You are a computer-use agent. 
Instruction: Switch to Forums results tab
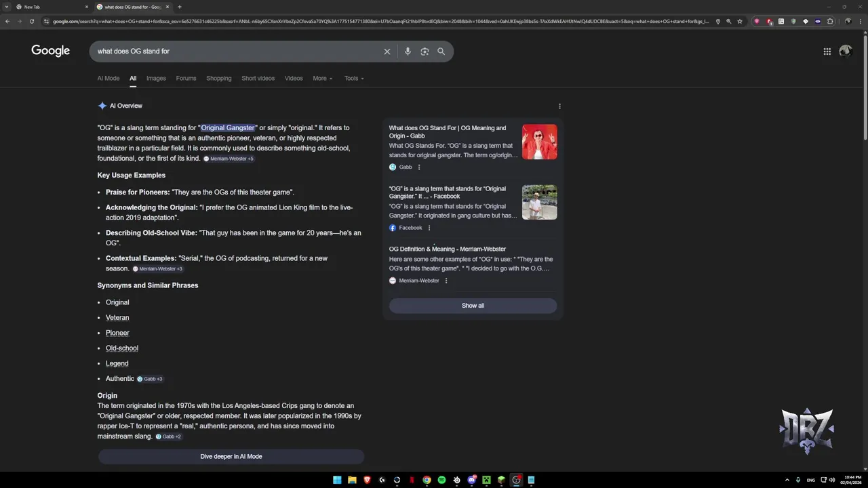coord(186,78)
